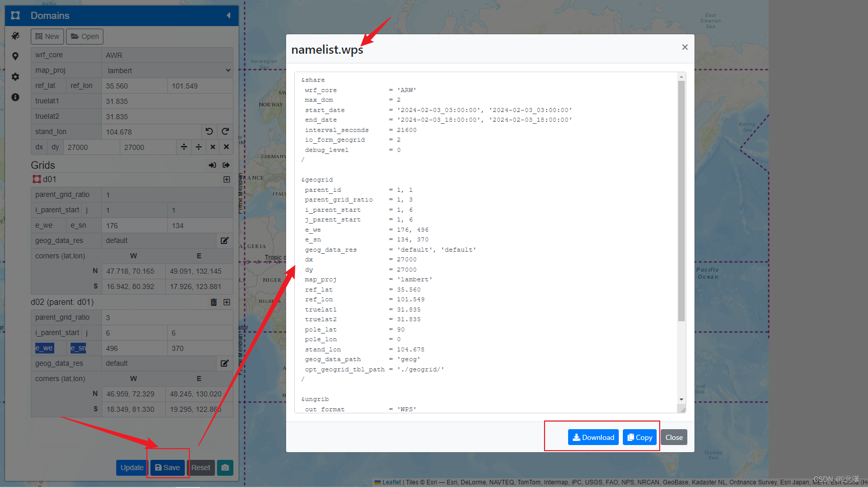Viewport: 868px width, 488px height.
Task: Click the 'Grids' section heading
Action: click(x=43, y=165)
